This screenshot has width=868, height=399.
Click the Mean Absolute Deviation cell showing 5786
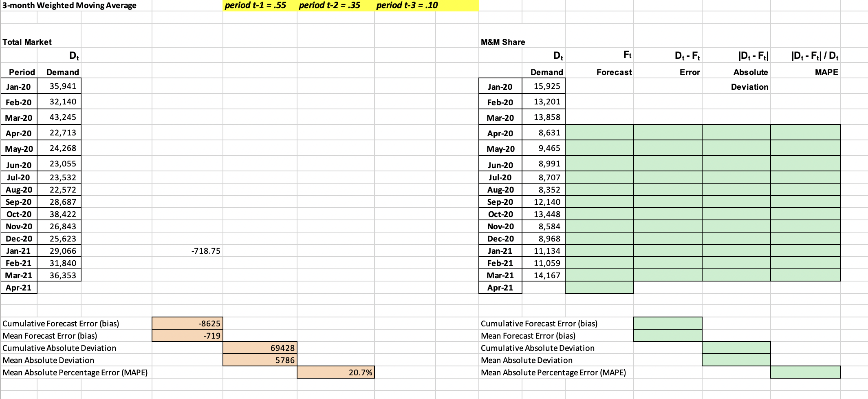click(x=261, y=360)
